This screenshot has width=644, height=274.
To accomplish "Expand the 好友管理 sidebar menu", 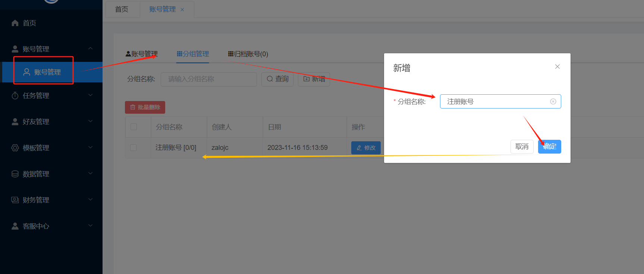I will point(90,122).
